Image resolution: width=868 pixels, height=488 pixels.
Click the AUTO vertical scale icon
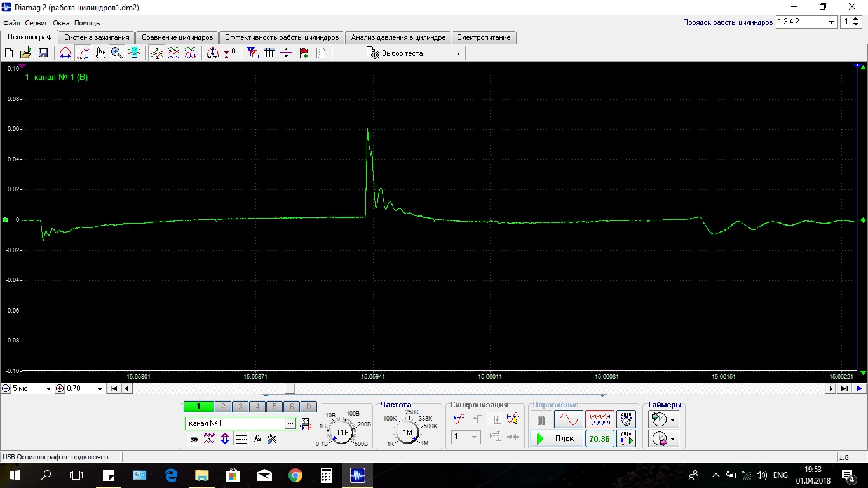(213, 53)
